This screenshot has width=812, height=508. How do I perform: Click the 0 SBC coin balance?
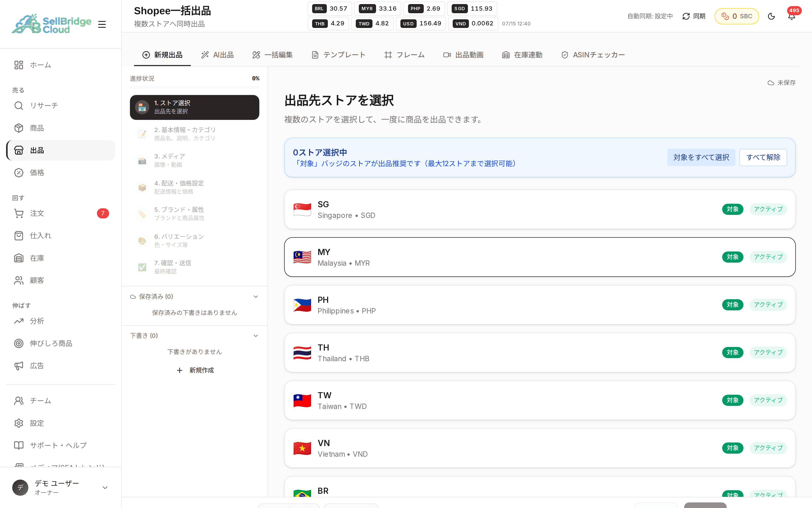[x=737, y=16]
